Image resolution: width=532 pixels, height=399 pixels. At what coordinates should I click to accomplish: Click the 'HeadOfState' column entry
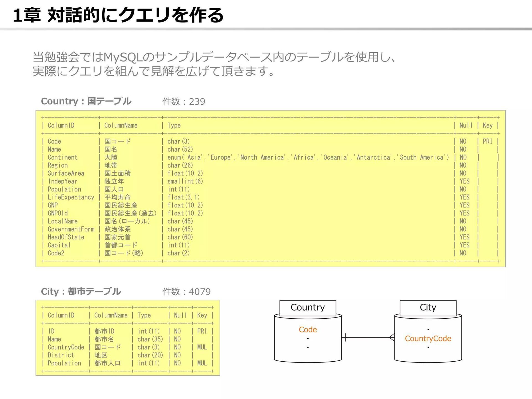(66, 237)
